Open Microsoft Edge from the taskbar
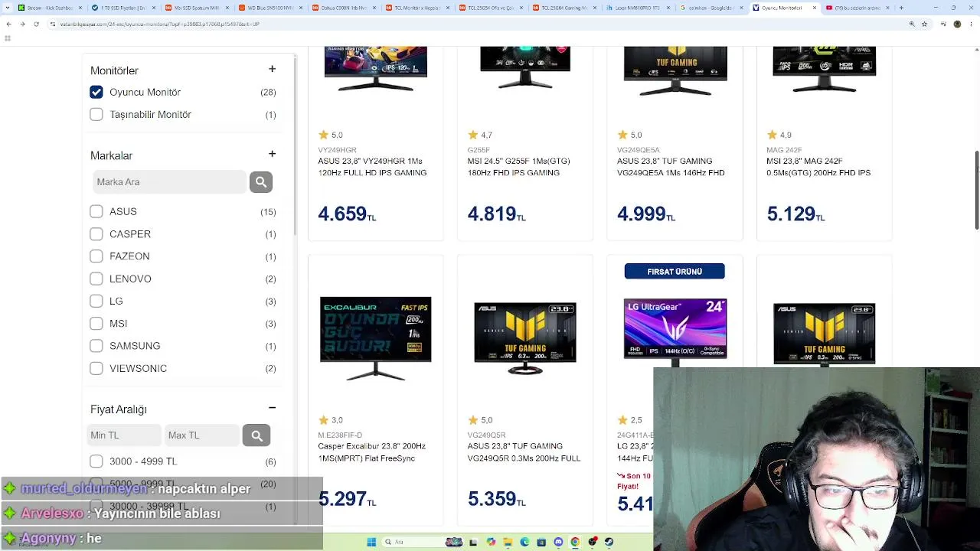 point(524,542)
